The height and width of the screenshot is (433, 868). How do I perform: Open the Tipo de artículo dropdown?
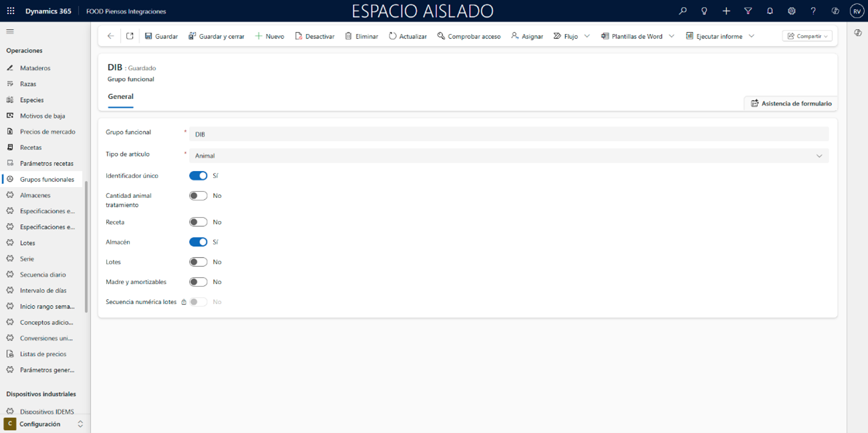click(508, 156)
